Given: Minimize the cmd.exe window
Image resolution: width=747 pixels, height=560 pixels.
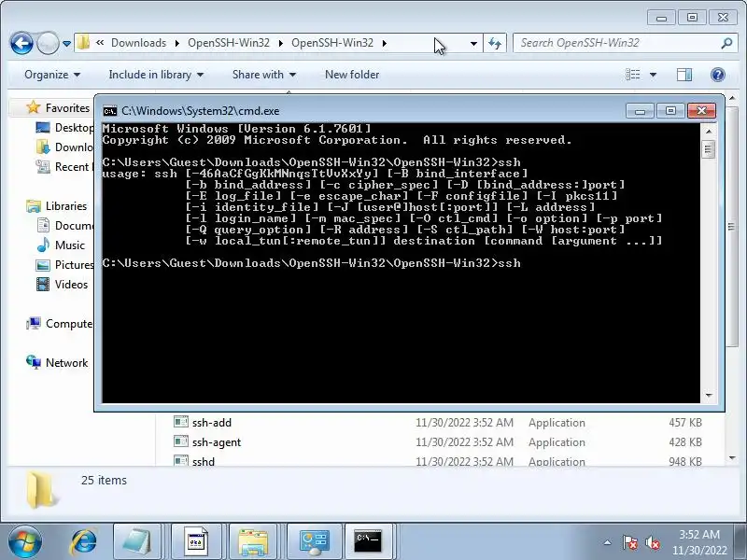Looking at the screenshot, I should tap(640, 111).
